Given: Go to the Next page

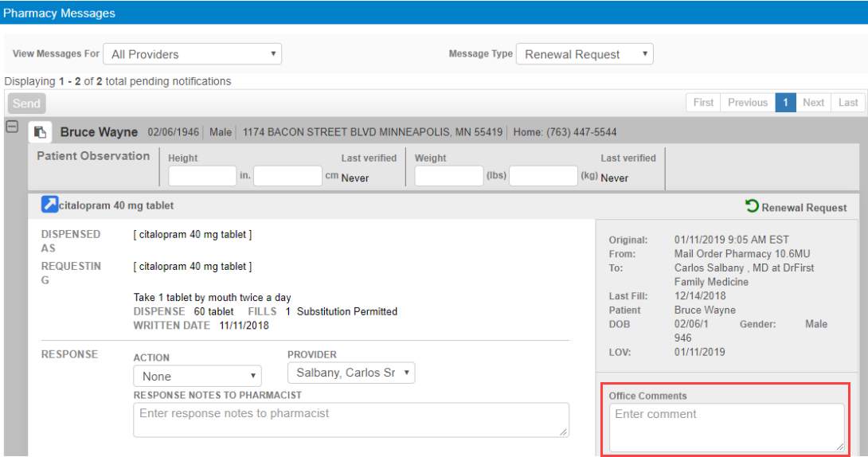Looking at the screenshot, I should (813, 103).
